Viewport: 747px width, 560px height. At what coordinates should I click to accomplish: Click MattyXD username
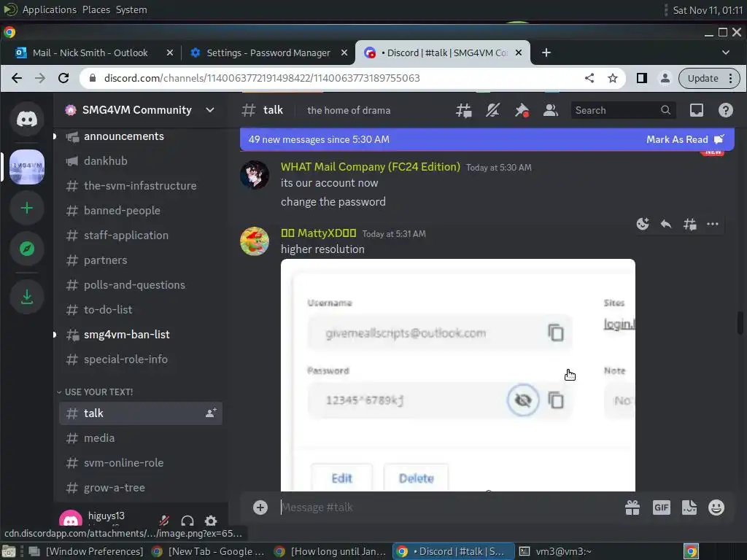318,233
